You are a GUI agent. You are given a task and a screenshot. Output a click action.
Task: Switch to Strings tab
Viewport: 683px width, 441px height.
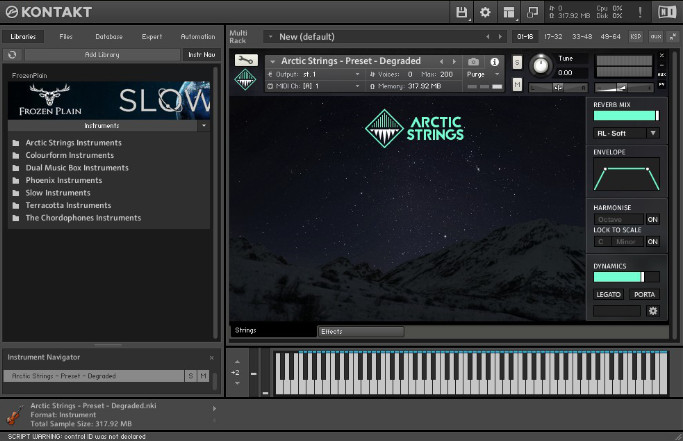click(274, 330)
